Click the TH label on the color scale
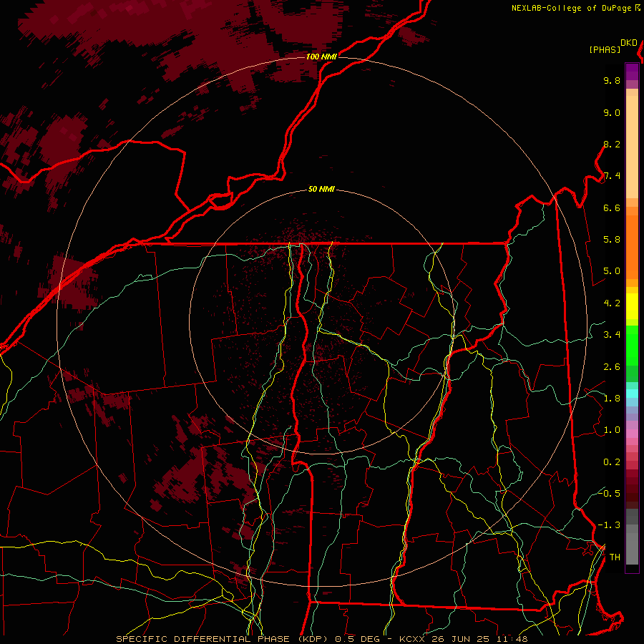Image resolution: width=644 pixels, height=644 pixels. [615, 557]
